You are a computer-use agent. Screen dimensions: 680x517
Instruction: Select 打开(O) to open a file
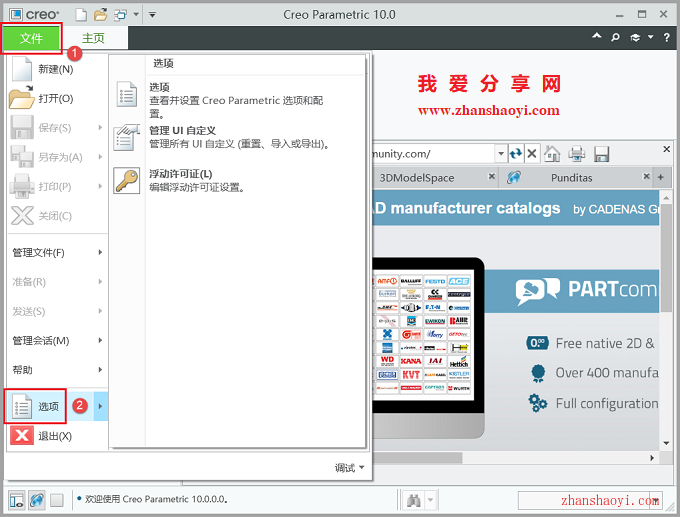(x=56, y=99)
